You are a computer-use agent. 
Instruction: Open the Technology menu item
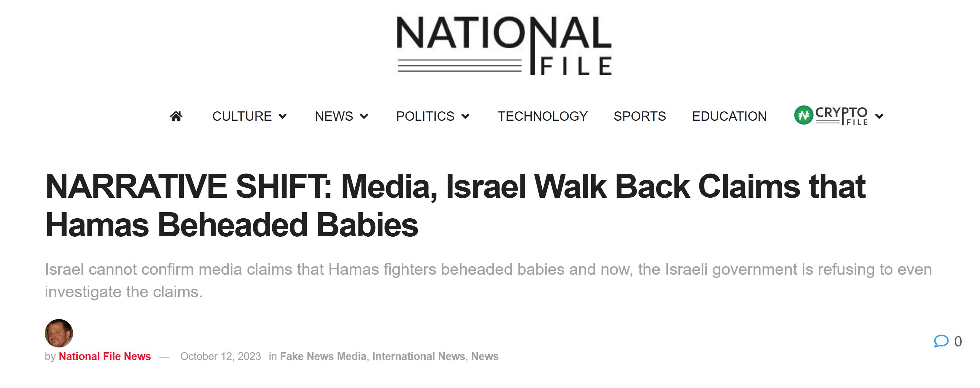543,116
